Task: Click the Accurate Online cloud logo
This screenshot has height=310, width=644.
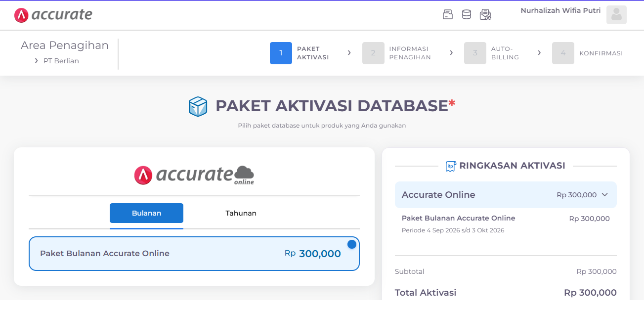Action: coord(194,175)
